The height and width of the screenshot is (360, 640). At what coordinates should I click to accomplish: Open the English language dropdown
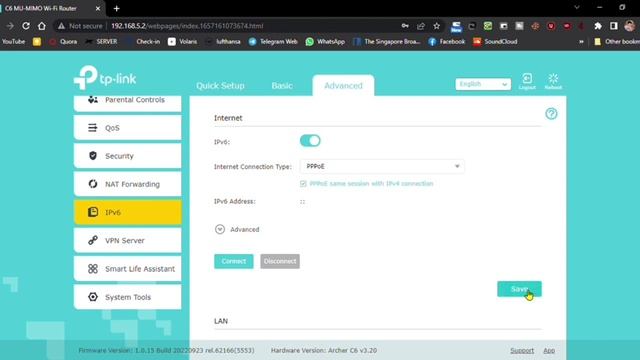tap(483, 84)
